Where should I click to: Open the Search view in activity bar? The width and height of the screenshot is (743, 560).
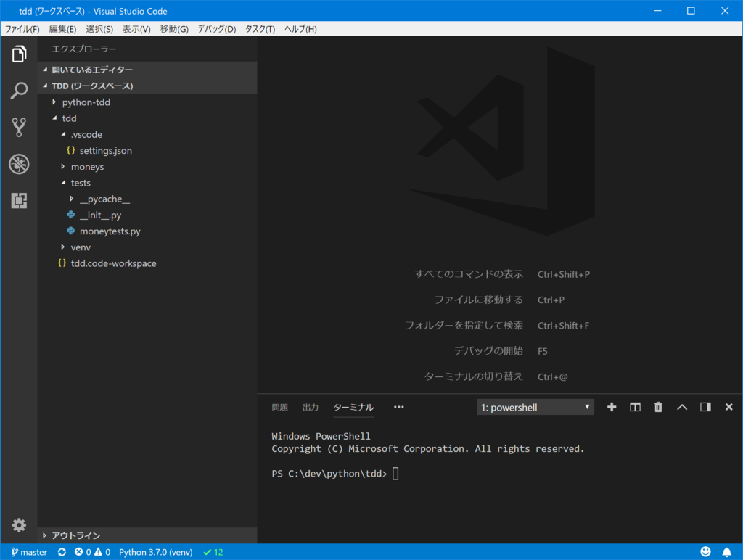point(19,91)
